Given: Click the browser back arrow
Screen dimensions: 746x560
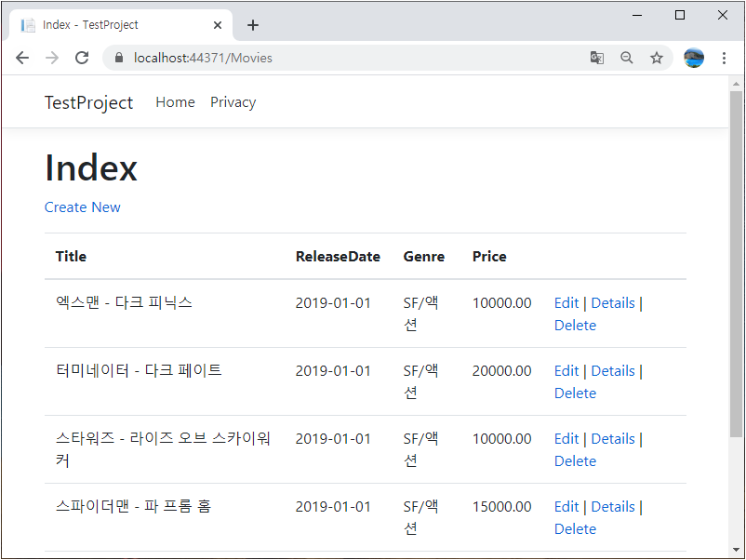Looking at the screenshot, I should 22,58.
